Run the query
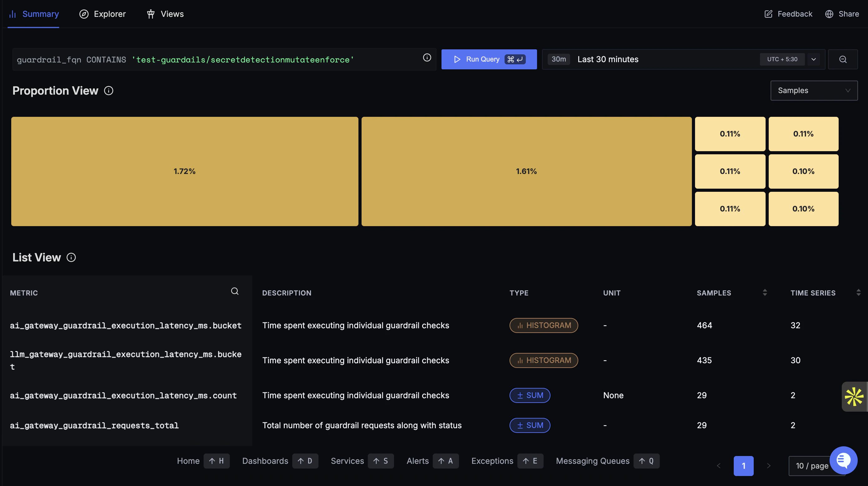 point(489,59)
